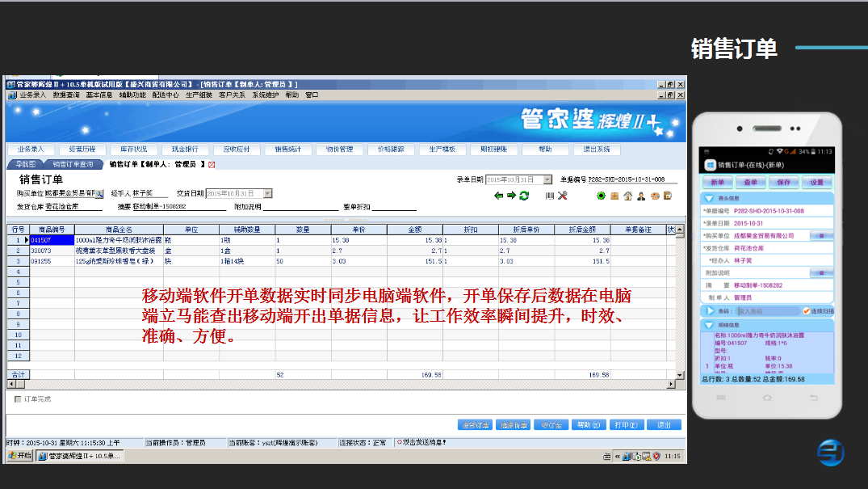This screenshot has height=489, width=868.
Task: Click the horizontal scrollbar under the order table
Action: coord(341,384)
